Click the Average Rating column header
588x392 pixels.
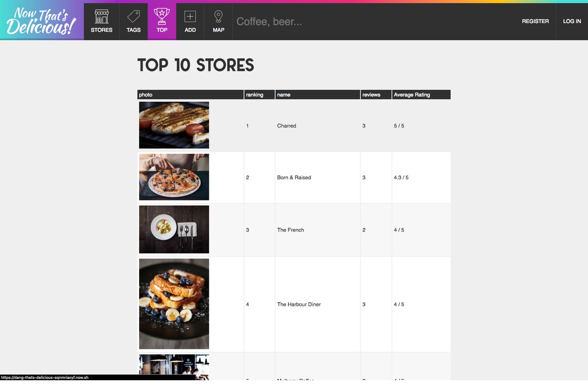click(x=412, y=95)
